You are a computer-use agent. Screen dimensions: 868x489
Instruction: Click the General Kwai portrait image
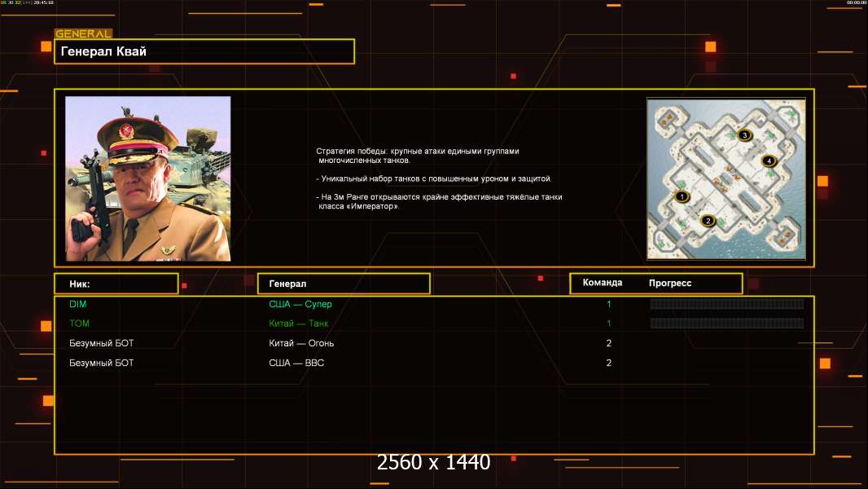148,178
